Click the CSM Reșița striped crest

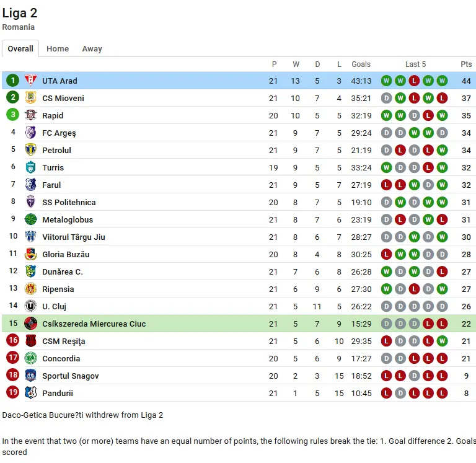tap(30, 341)
